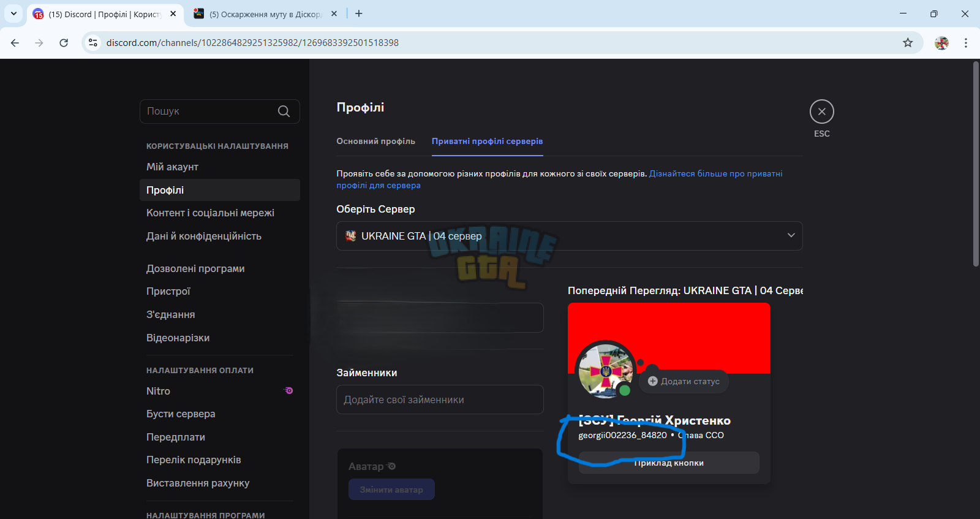Click the search magnifier icon in settings
The width and height of the screenshot is (980, 519).
(x=284, y=112)
